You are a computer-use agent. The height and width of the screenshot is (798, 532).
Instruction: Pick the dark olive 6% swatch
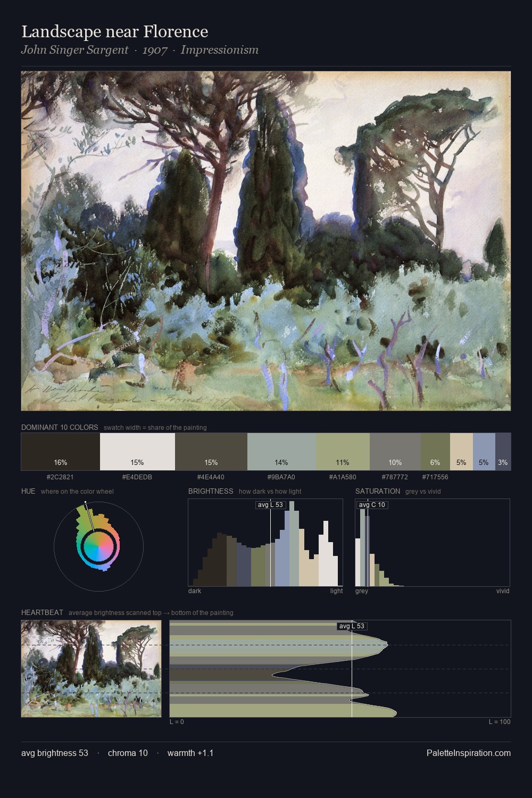(x=435, y=452)
